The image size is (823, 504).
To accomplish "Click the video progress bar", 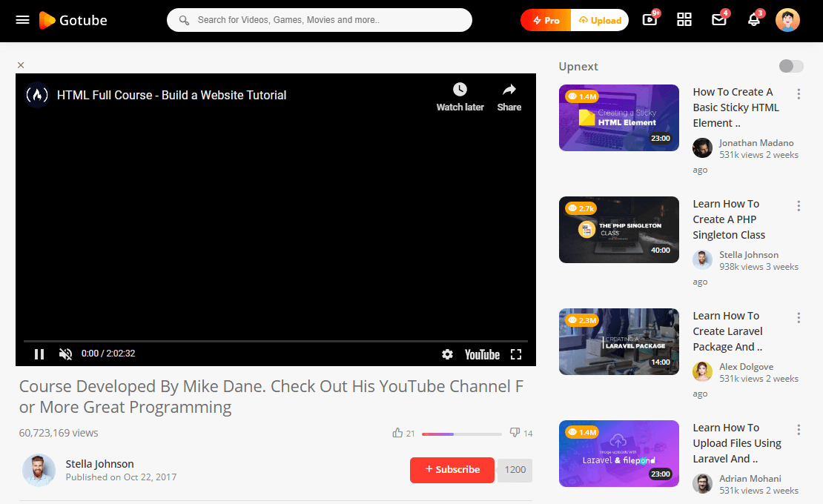I will pyautogui.click(x=276, y=341).
